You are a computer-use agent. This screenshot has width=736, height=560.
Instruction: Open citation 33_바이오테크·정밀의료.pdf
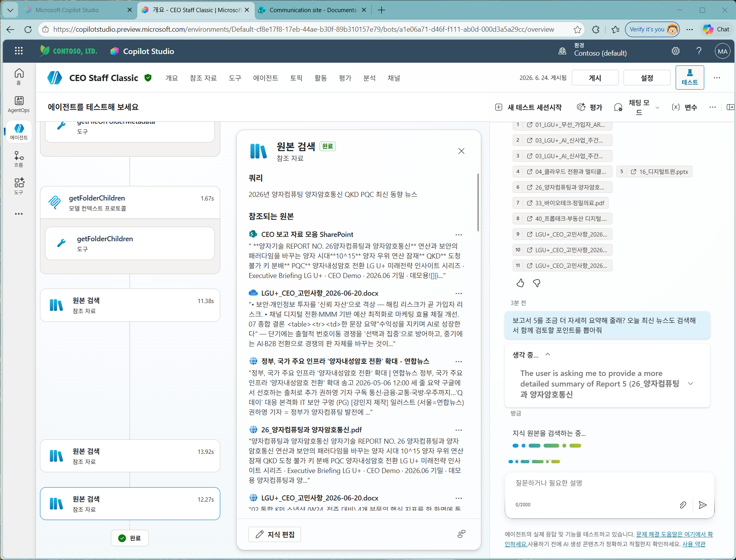560,203
